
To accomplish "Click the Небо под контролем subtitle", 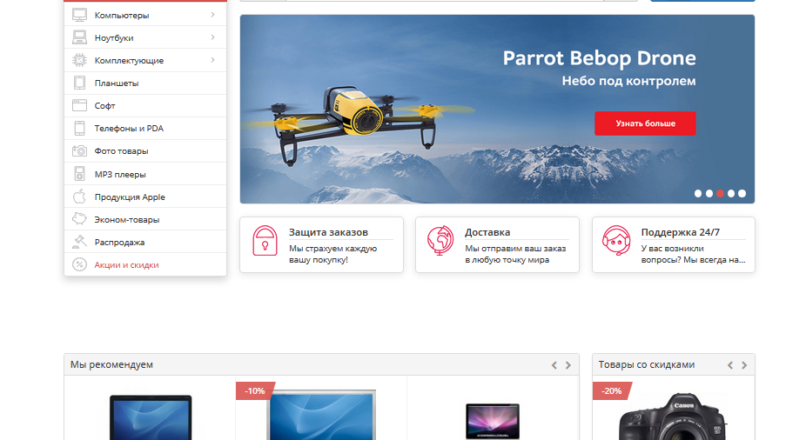I will (629, 81).
